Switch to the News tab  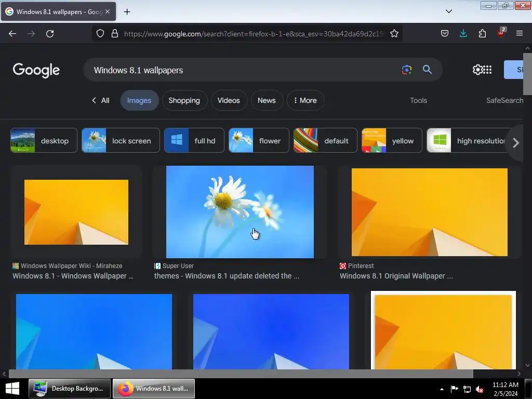point(267,100)
